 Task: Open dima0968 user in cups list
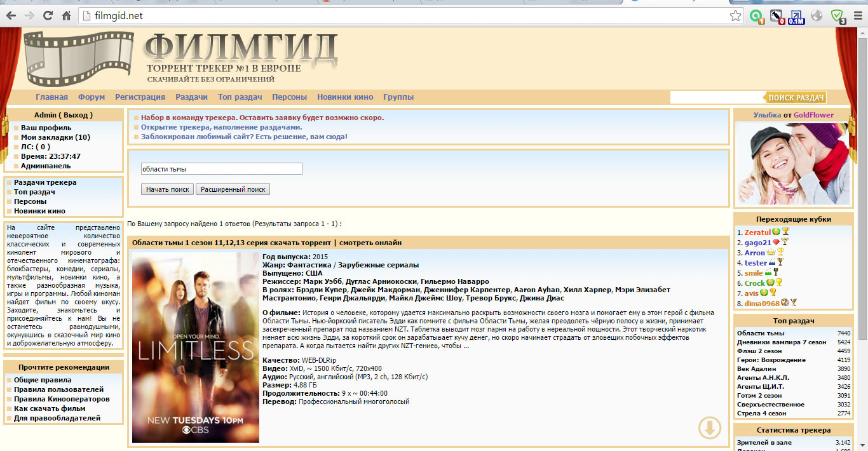pyautogui.click(x=762, y=304)
